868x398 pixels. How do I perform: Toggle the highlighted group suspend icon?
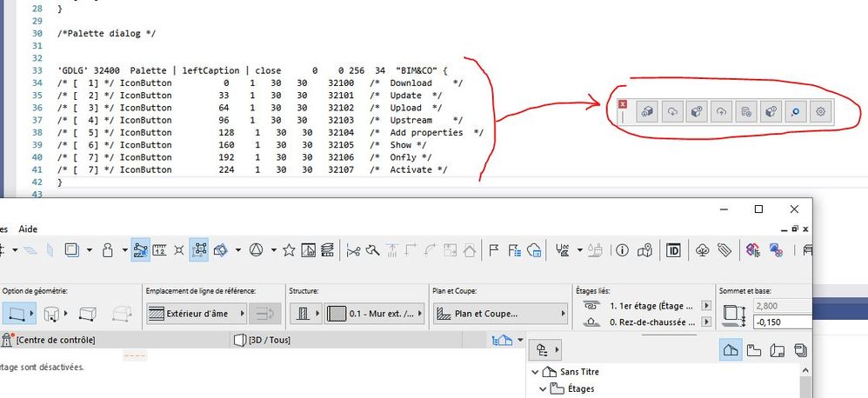[198, 250]
